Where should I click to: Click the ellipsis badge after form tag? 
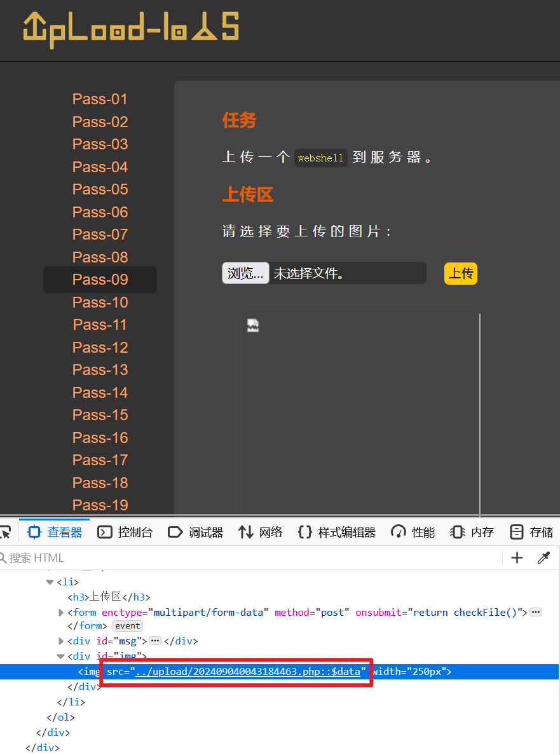(536, 613)
